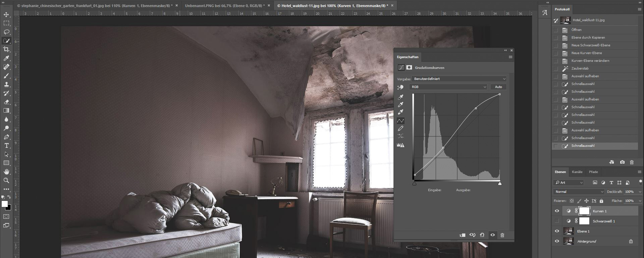Hide the Hintergrund layer
Viewport: 644px width, 258px height.
tap(557, 241)
